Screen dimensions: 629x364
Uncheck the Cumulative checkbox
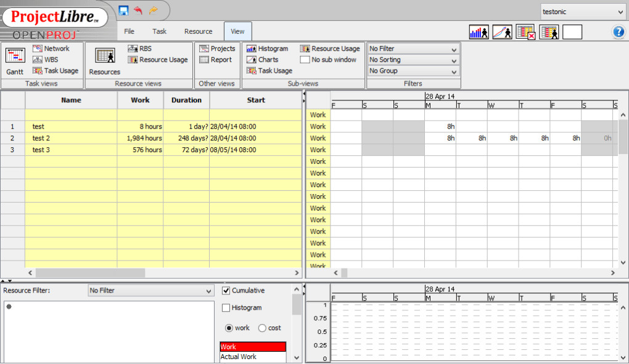point(226,291)
